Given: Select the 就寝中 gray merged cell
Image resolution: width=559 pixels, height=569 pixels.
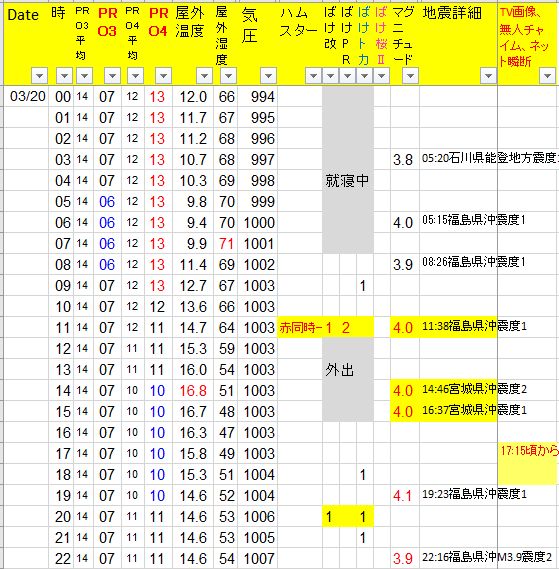Looking at the screenshot, I should point(347,170).
